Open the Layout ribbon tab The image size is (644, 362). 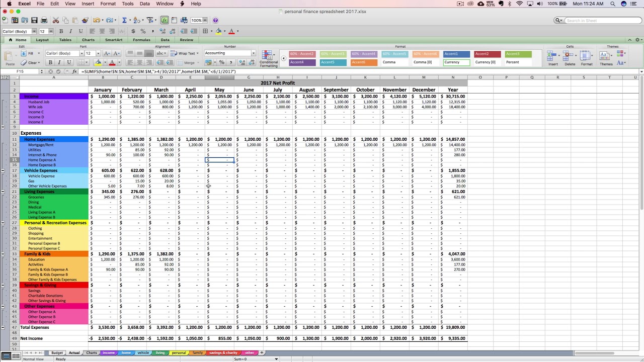42,40
